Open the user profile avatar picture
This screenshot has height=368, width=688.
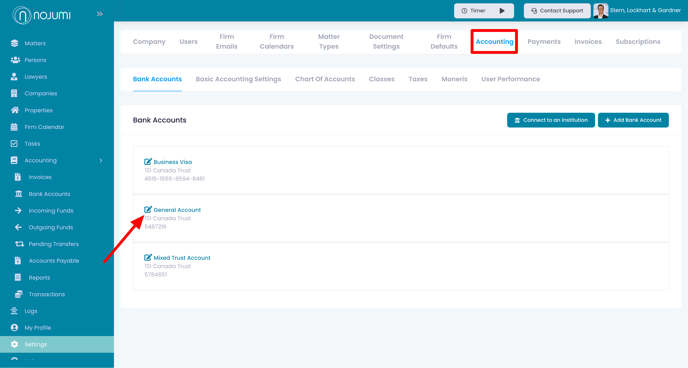pyautogui.click(x=601, y=11)
